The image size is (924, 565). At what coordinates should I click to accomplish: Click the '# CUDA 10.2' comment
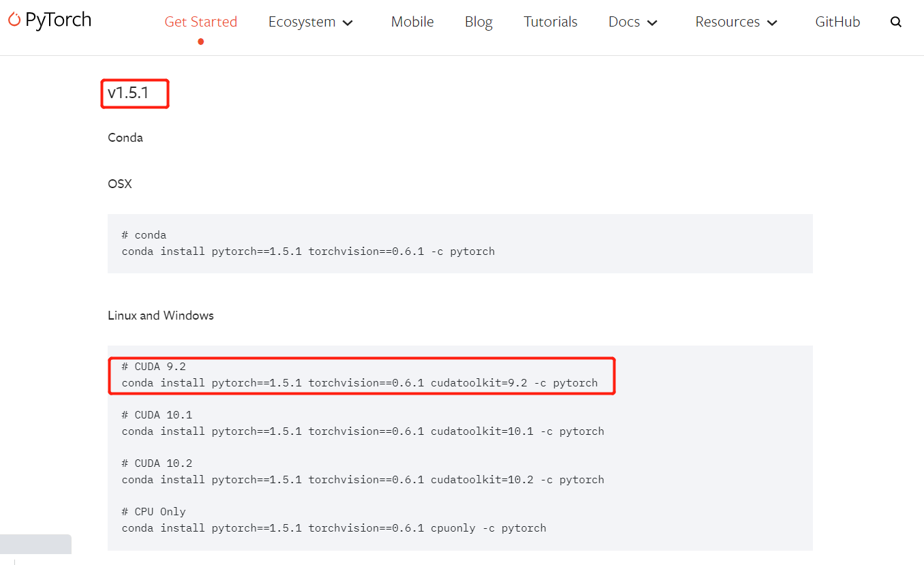click(157, 463)
